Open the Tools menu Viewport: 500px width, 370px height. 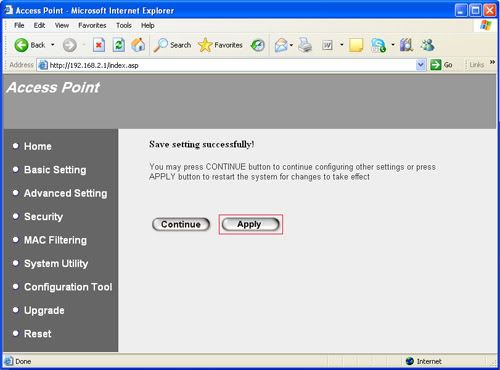124,25
